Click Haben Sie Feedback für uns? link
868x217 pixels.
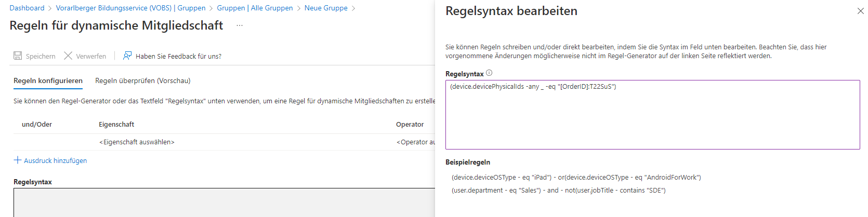(x=178, y=56)
